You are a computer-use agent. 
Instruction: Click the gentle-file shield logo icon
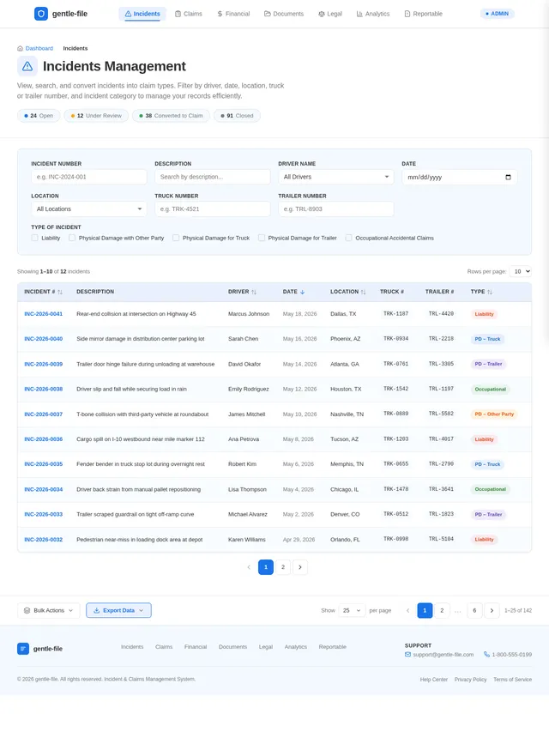41,14
